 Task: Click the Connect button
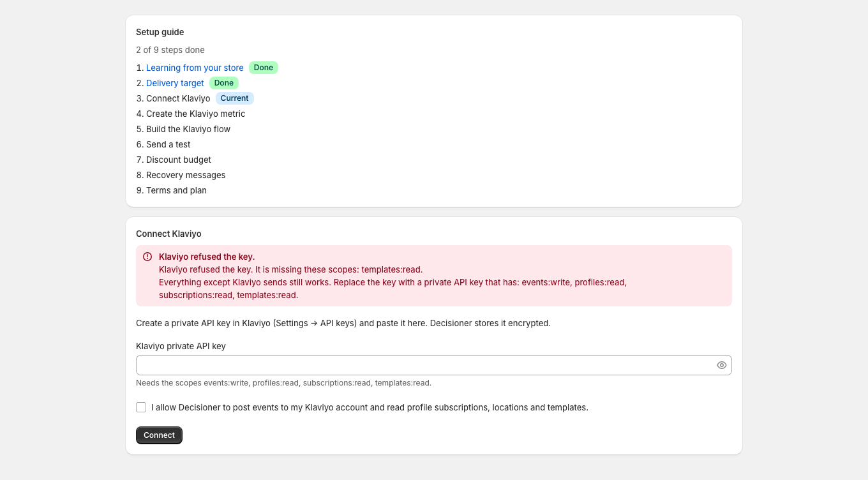[x=159, y=435]
